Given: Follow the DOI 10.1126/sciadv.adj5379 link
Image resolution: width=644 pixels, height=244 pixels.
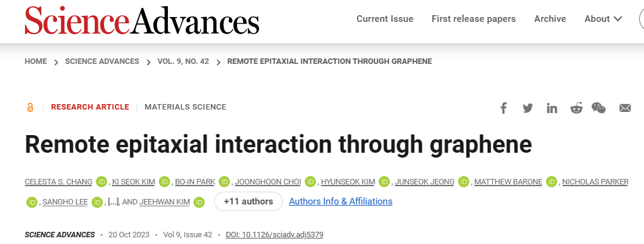Looking at the screenshot, I should pyautogui.click(x=274, y=235).
